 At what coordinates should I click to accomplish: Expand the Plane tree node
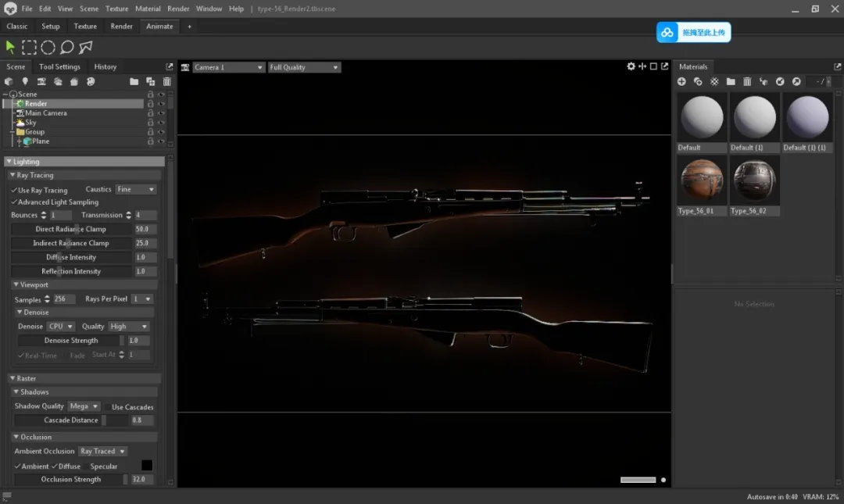click(20, 141)
